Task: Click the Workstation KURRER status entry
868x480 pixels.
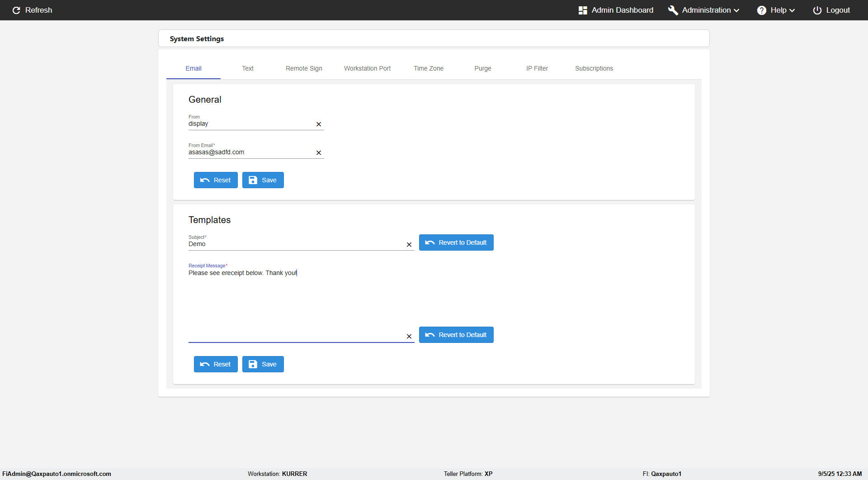Action: pos(277,474)
